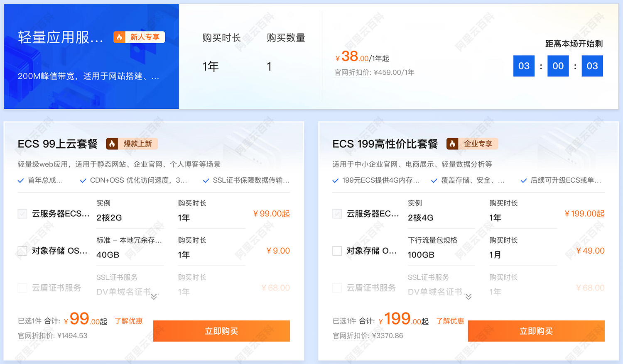Expand the DV单域名证书 chevron in ECS 199套餐

468,296
